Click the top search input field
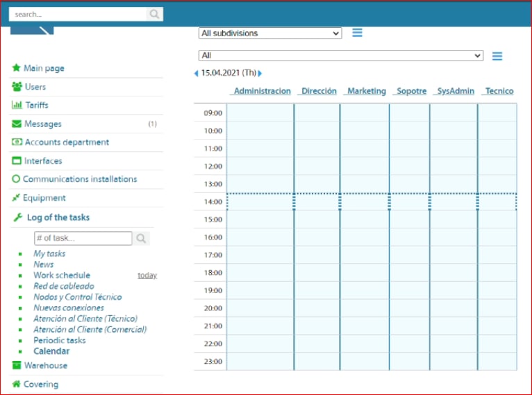 (78, 15)
